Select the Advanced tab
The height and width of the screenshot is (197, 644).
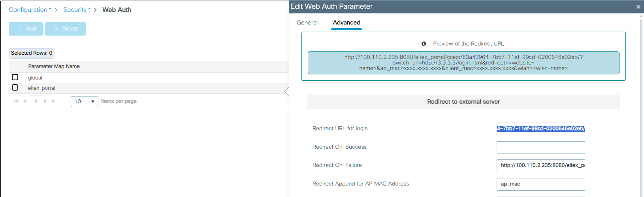(x=346, y=23)
